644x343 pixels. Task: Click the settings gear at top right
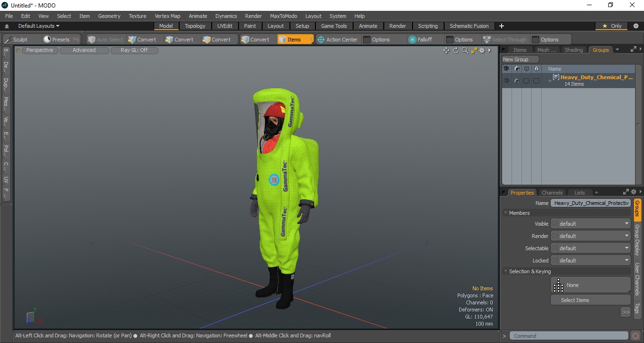(x=636, y=26)
